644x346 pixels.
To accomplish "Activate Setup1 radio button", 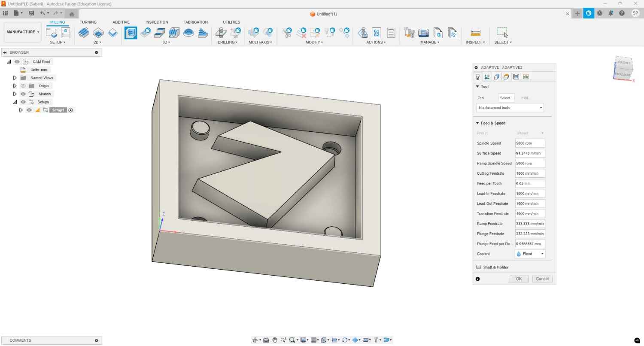I will (71, 110).
